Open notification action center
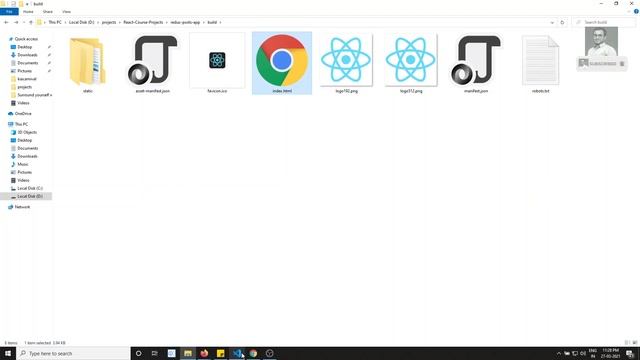 pos(630,353)
